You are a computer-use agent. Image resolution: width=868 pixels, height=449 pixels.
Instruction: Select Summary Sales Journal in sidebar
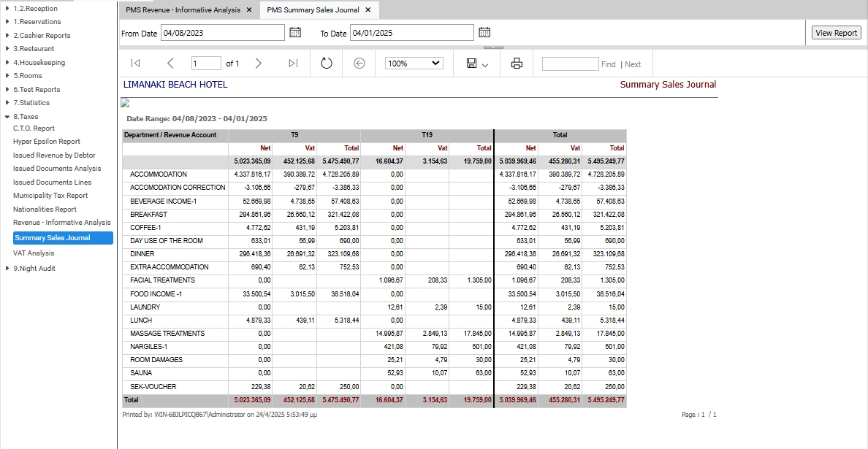click(x=63, y=238)
